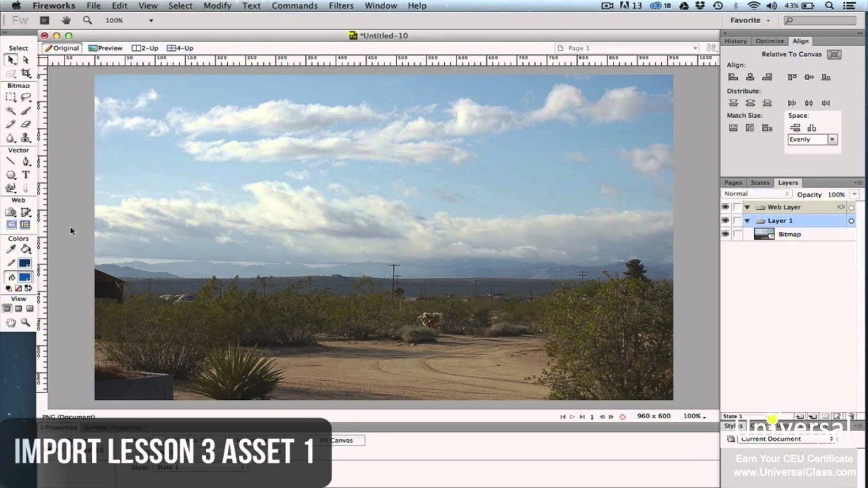Click the fill color swatch
The width and height of the screenshot is (868, 488).
[24, 277]
